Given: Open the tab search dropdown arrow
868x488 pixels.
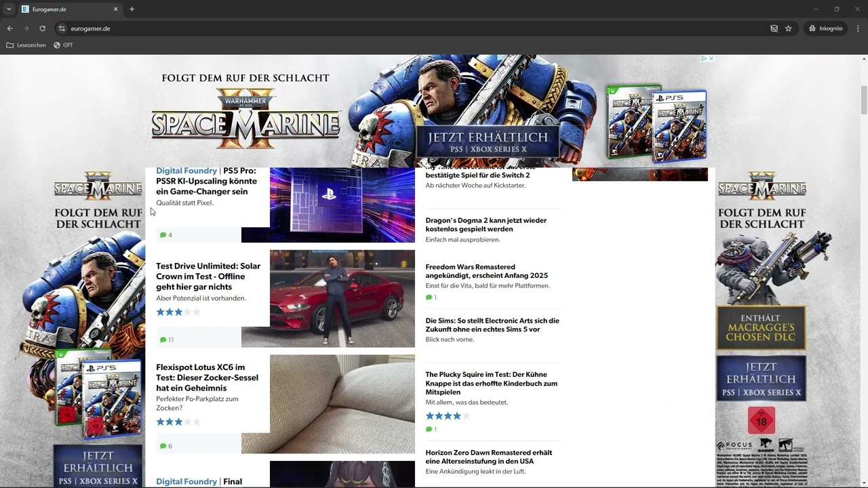Looking at the screenshot, I should (9, 9).
